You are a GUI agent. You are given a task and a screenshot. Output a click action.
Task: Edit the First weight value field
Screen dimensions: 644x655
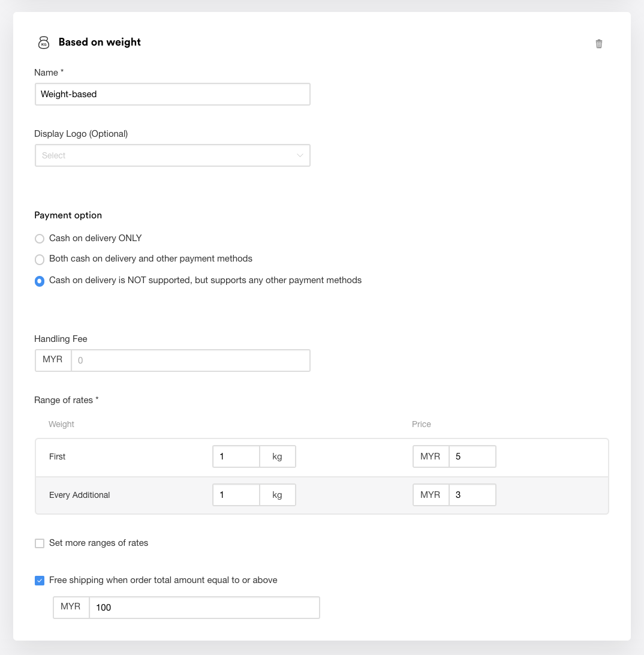[236, 456]
